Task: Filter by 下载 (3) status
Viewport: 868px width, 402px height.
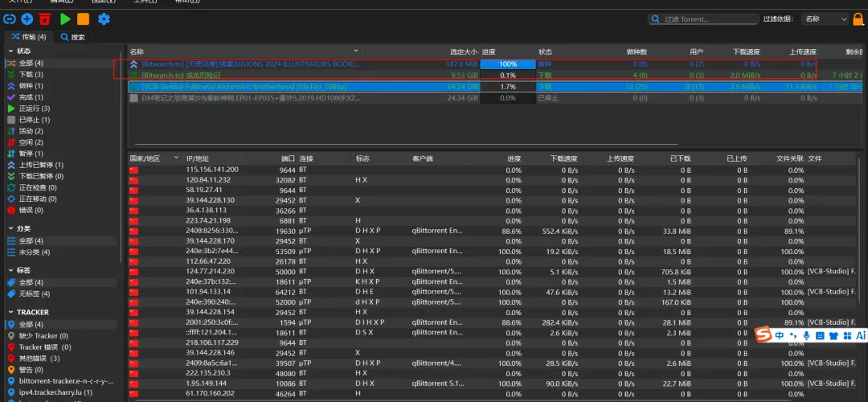Action: [61, 74]
